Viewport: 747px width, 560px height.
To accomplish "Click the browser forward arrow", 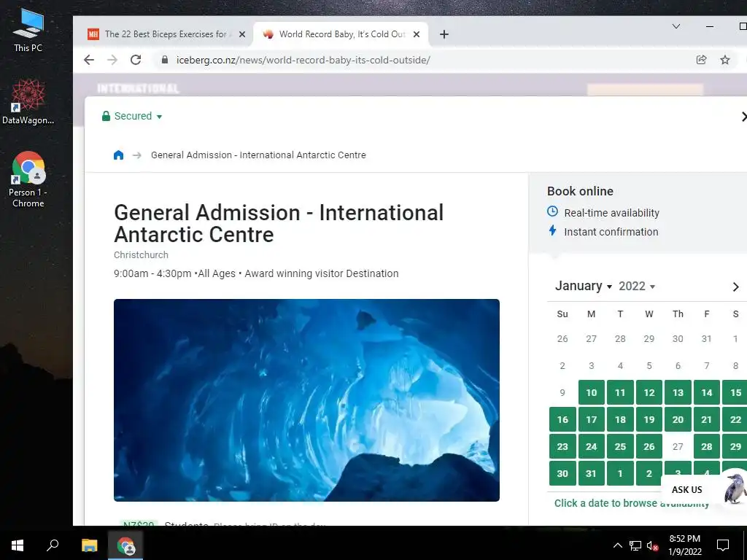I will pos(112,60).
